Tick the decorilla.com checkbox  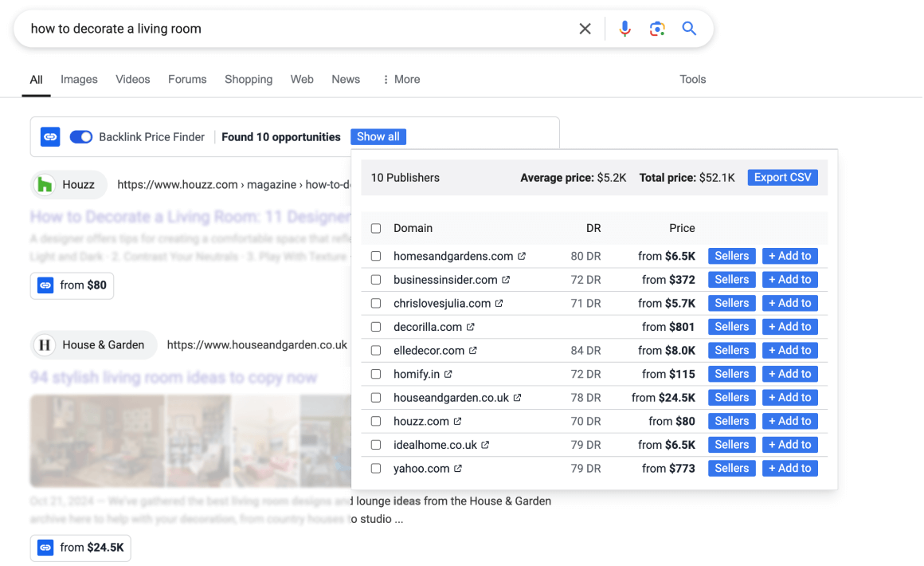[x=376, y=327]
